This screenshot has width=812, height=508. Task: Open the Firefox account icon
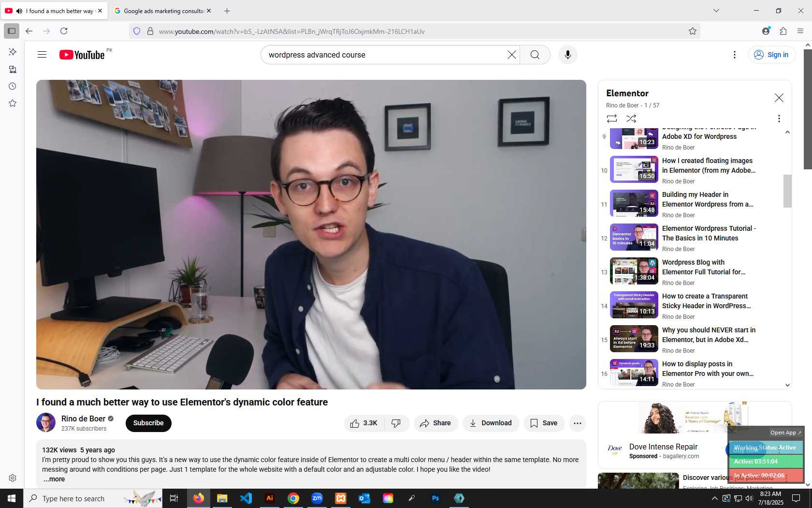pyautogui.click(x=766, y=31)
